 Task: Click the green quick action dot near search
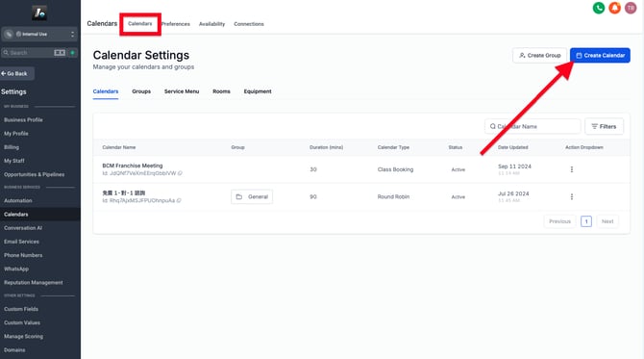[73, 53]
